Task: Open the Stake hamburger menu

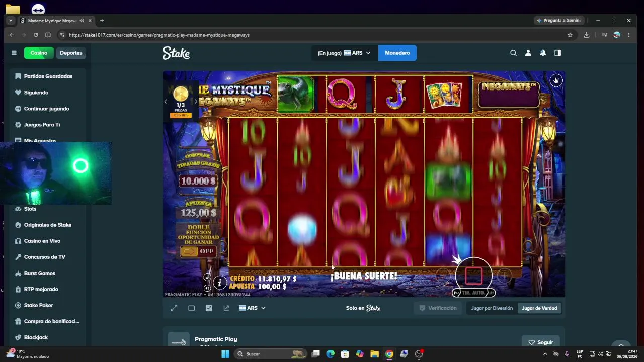Action: pos(14,53)
